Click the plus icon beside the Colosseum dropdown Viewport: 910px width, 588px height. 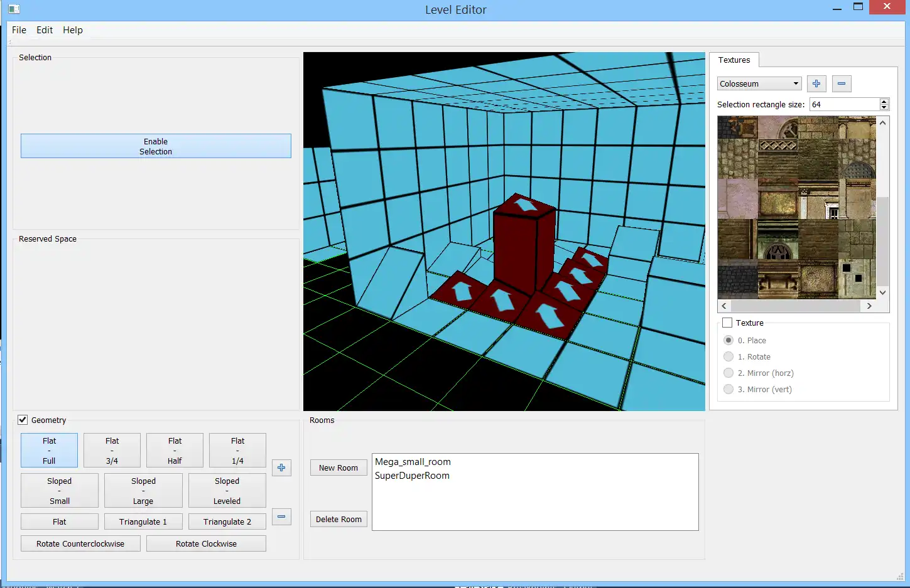tap(816, 83)
